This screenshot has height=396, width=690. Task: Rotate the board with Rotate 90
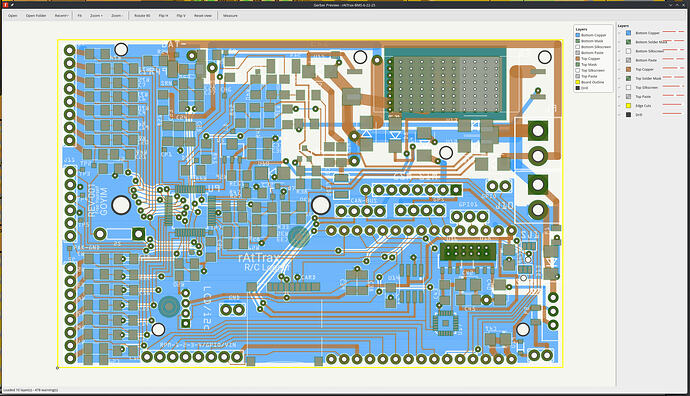(142, 15)
